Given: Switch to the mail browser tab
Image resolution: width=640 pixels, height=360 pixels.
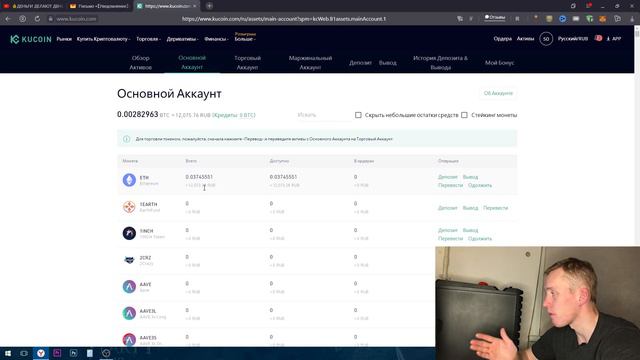Looking at the screenshot, I should [x=100, y=6].
